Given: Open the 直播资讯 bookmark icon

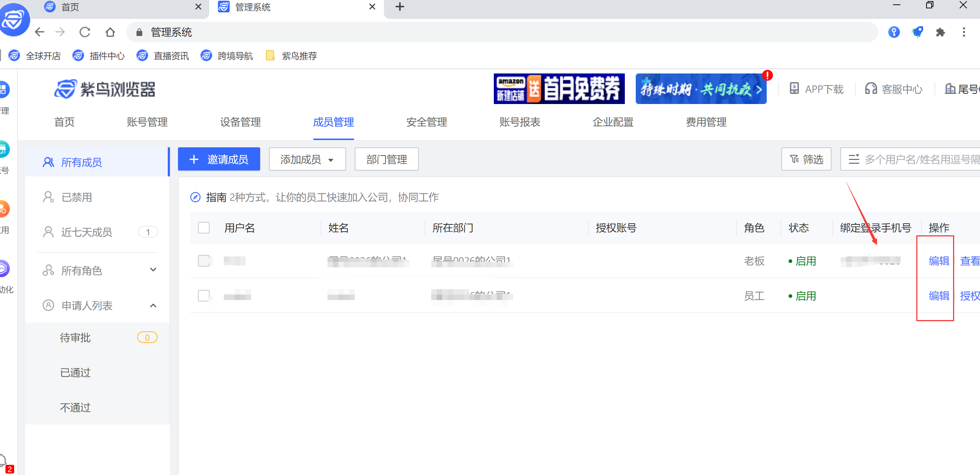Looking at the screenshot, I should click(x=142, y=56).
